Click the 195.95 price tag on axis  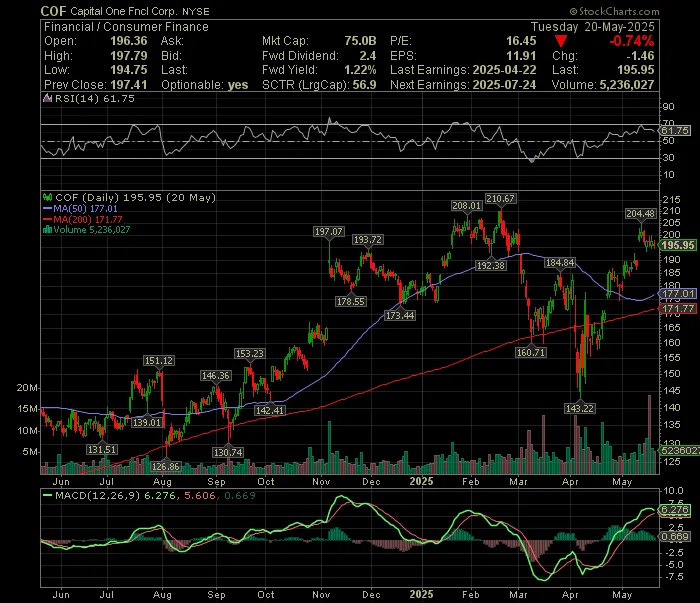(x=678, y=245)
